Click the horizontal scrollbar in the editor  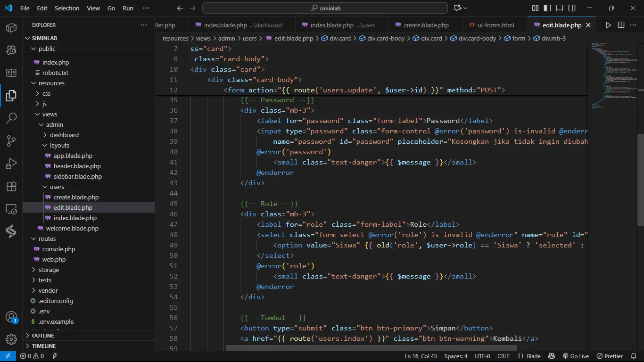pyautogui.click(x=371, y=348)
